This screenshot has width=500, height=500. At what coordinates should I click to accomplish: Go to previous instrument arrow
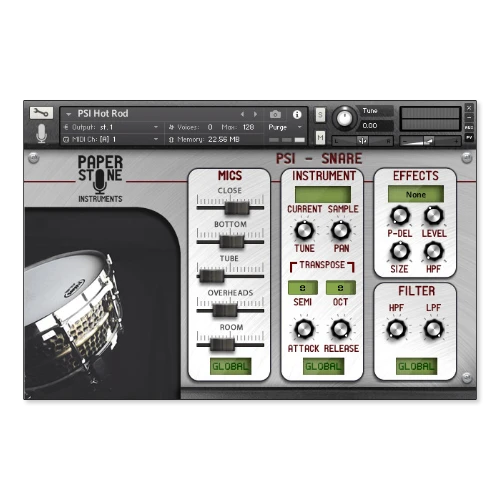243,114
